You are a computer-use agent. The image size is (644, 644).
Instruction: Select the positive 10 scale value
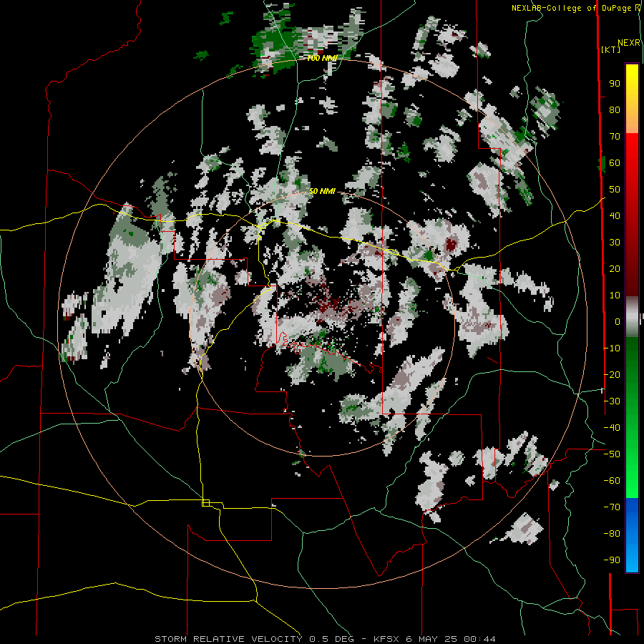point(615,296)
